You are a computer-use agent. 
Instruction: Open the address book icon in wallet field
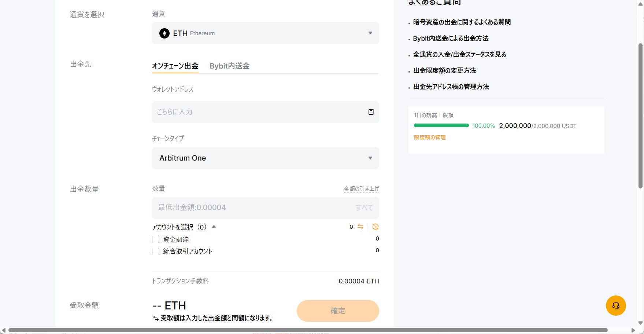coord(371,112)
